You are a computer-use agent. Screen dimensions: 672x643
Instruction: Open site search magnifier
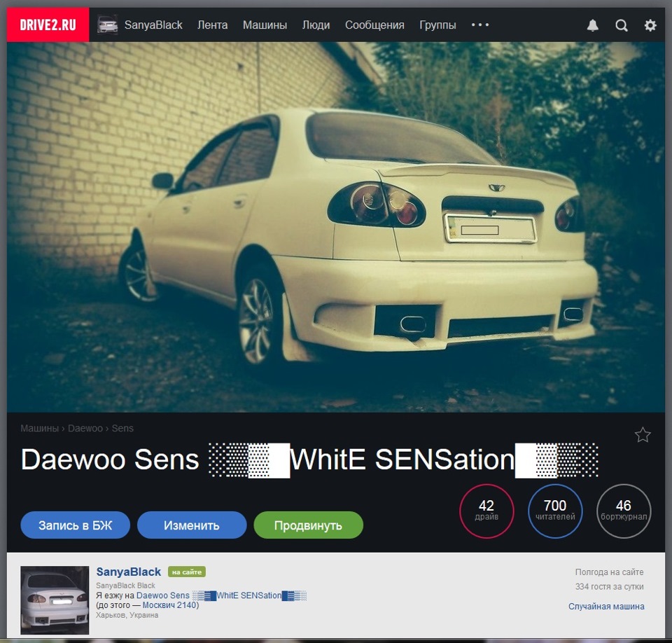point(622,25)
